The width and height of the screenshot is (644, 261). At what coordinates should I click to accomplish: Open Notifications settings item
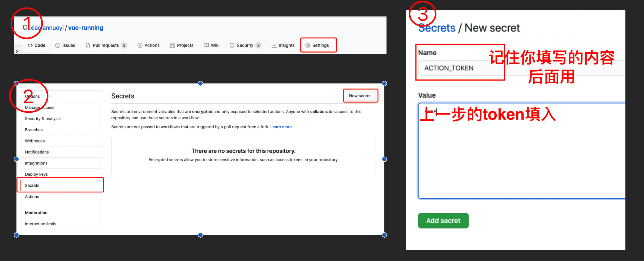[61, 152]
